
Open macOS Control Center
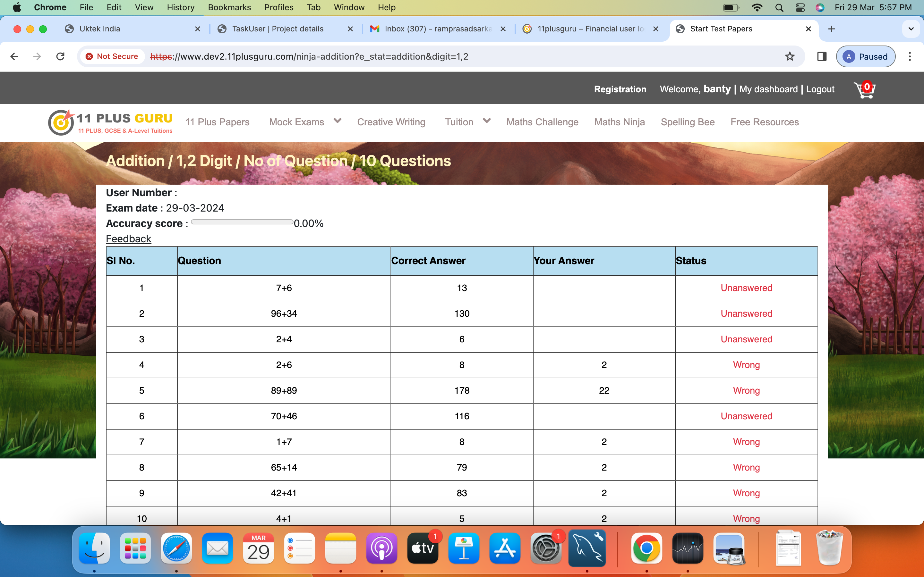[x=800, y=8]
